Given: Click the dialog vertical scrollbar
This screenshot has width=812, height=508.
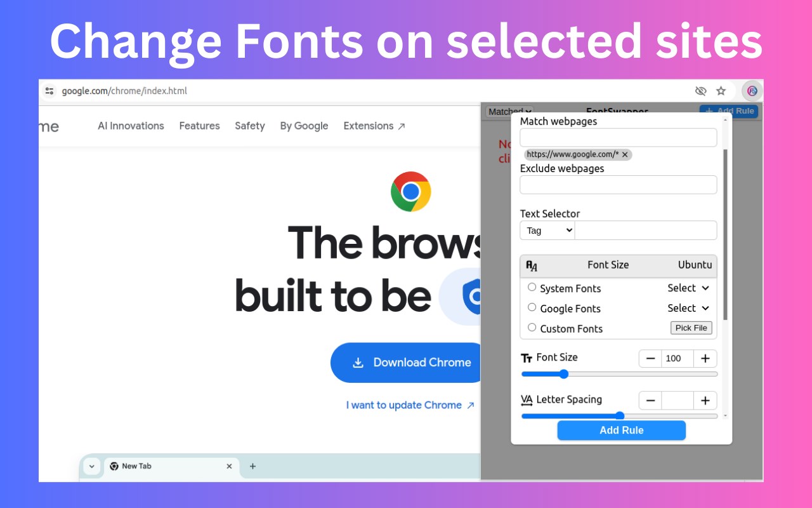Looking at the screenshot, I should click(x=726, y=235).
